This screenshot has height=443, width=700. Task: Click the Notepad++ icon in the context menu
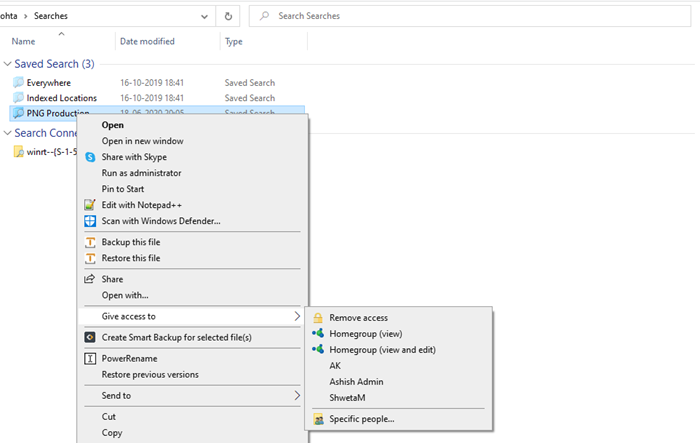pyautogui.click(x=90, y=205)
